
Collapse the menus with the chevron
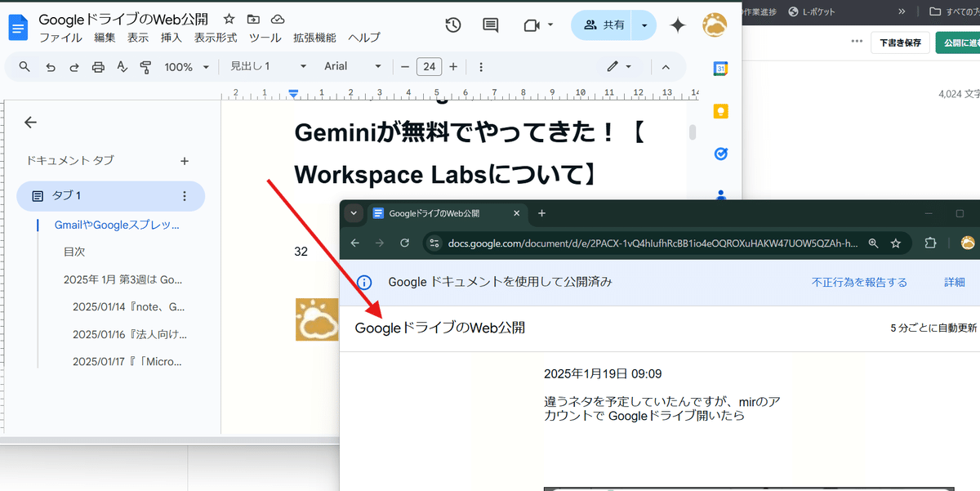click(x=666, y=67)
